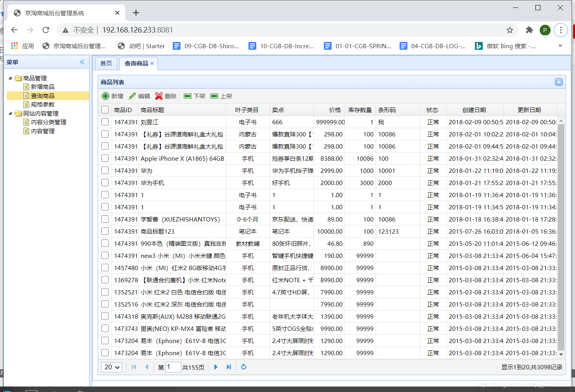The height and width of the screenshot is (392, 575).
Task: Click the grid vertical scrollbar up arrow
Action: tap(561, 121)
